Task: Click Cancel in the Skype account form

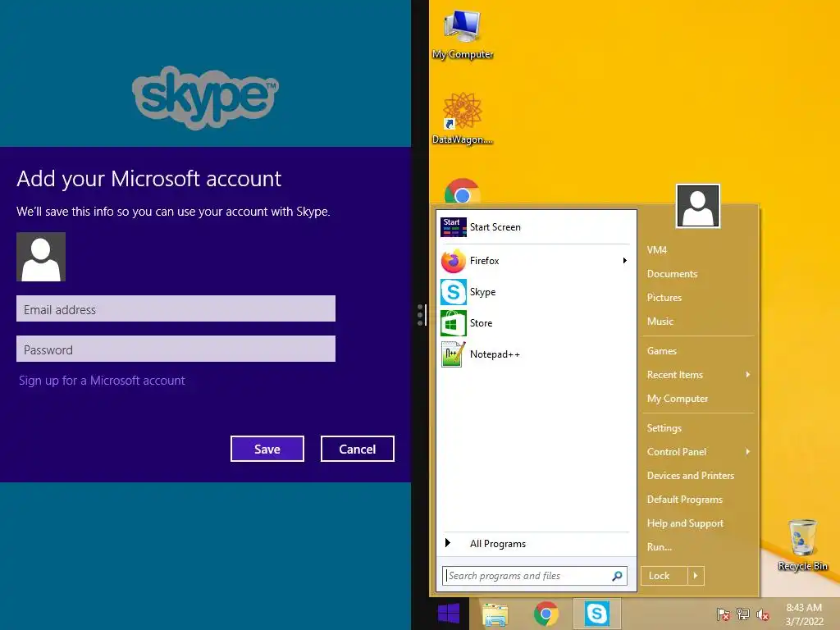Action: [x=358, y=449]
